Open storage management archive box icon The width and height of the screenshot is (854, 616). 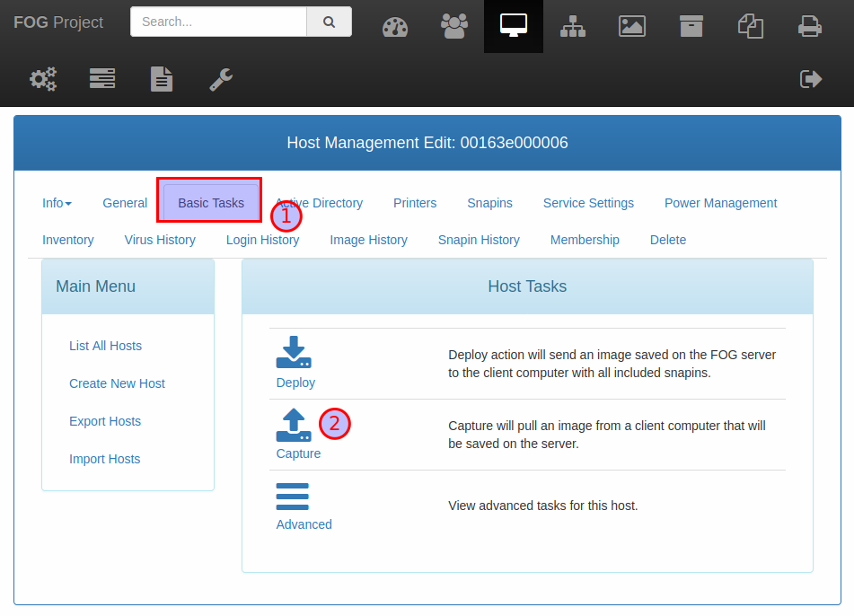click(x=691, y=26)
